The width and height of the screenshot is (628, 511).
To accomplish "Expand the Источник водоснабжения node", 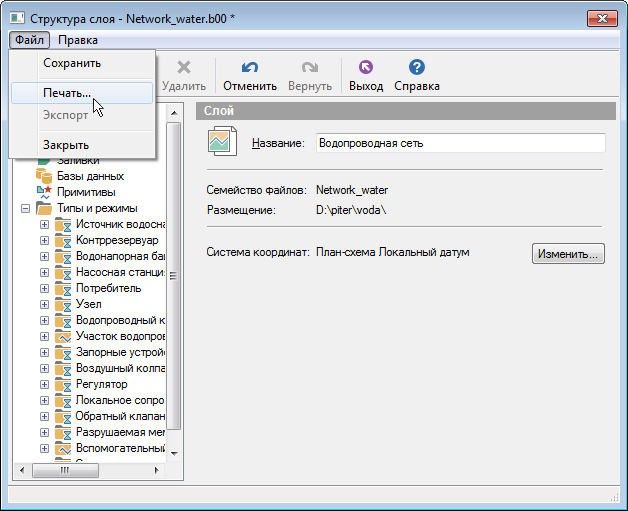I will 44,225.
